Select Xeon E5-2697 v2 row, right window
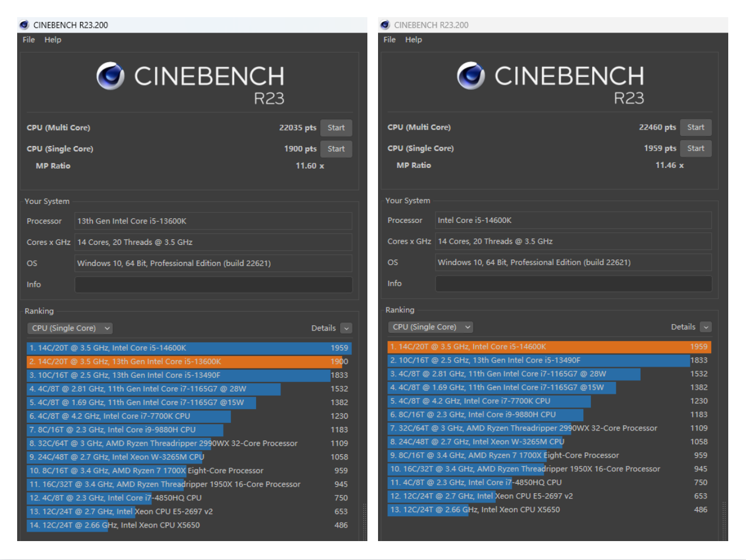 click(x=550, y=497)
